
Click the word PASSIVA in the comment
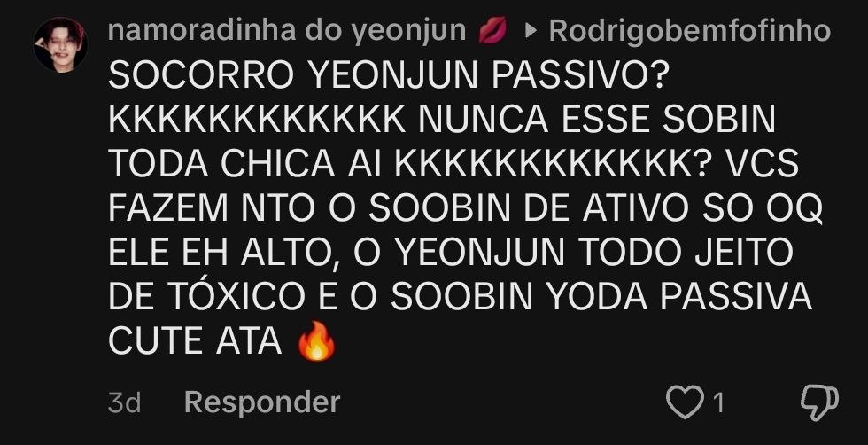pos(736,298)
